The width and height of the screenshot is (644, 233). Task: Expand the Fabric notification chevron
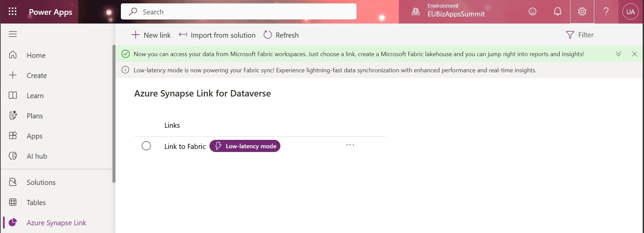(x=618, y=54)
